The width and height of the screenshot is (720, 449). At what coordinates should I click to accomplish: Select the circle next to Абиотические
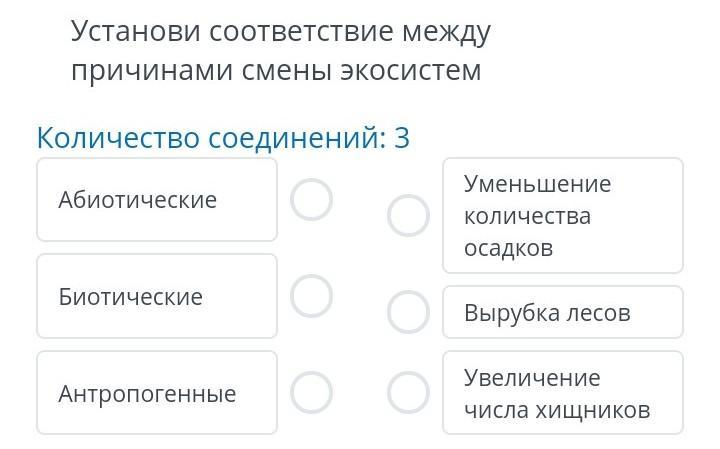[311, 200]
